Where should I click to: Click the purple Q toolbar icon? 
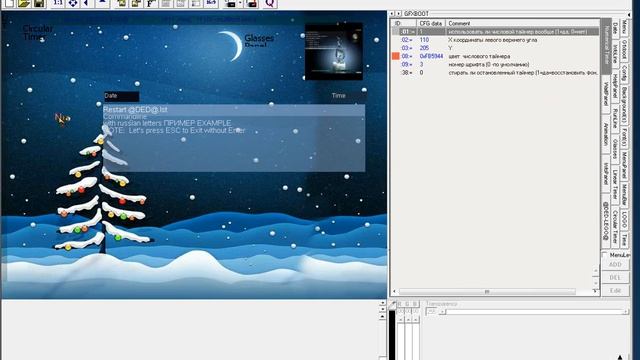[269, 3]
